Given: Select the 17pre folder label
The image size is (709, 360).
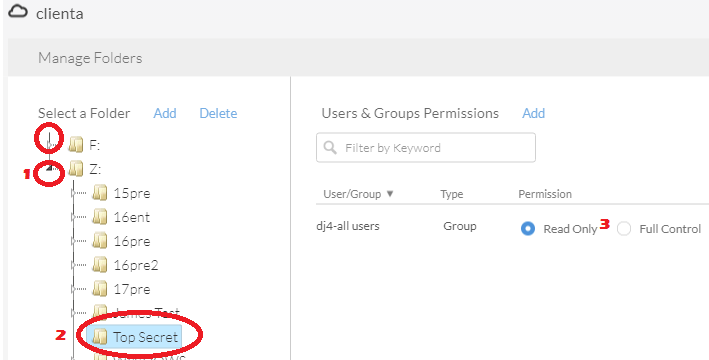Looking at the screenshot, I should 132,289.
